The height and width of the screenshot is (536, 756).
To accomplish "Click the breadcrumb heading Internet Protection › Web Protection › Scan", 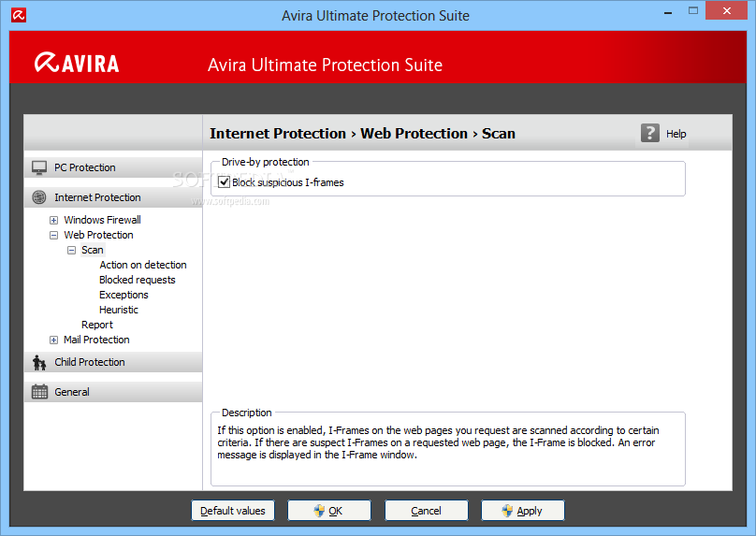I will [362, 133].
